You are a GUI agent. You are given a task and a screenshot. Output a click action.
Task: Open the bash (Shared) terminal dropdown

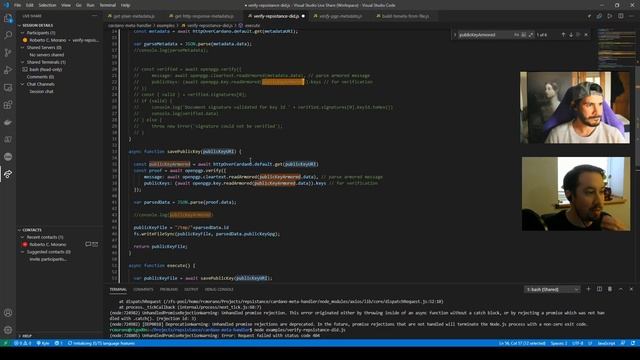[552, 289]
